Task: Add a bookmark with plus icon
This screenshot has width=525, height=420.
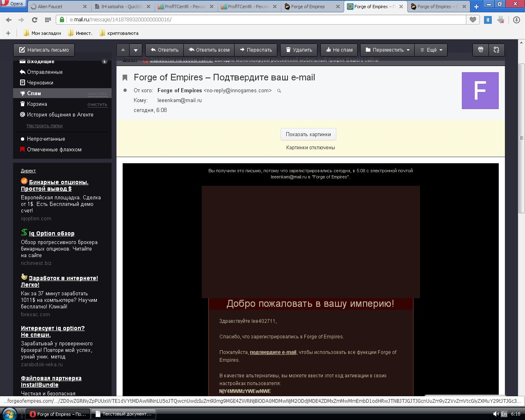Action: click(8, 33)
